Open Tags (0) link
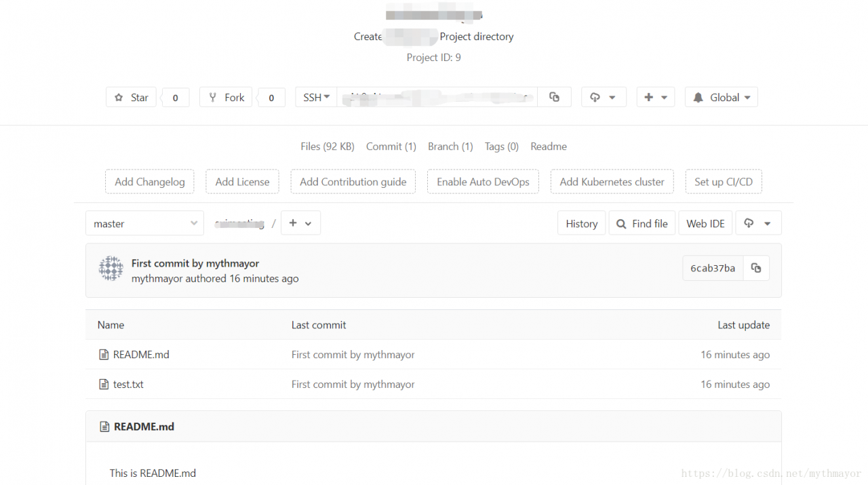The image size is (868, 485). (x=502, y=147)
